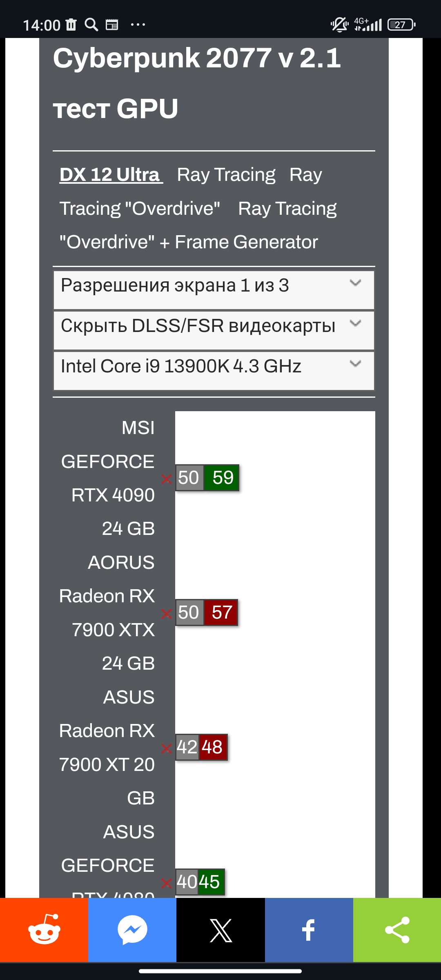Viewport: 441px width, 980px height.
Task: Click the green 59 fps bar for the RTX 4090
Action: click(x=222, y=478)
